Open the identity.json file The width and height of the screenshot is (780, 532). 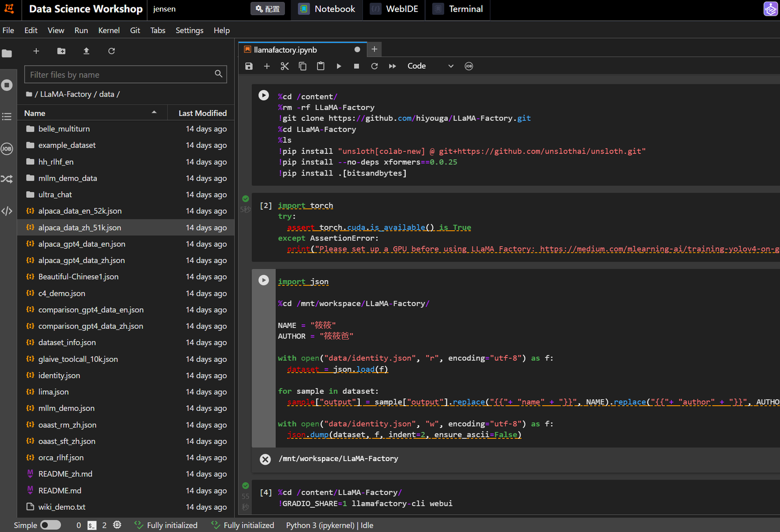coord(59,375)
